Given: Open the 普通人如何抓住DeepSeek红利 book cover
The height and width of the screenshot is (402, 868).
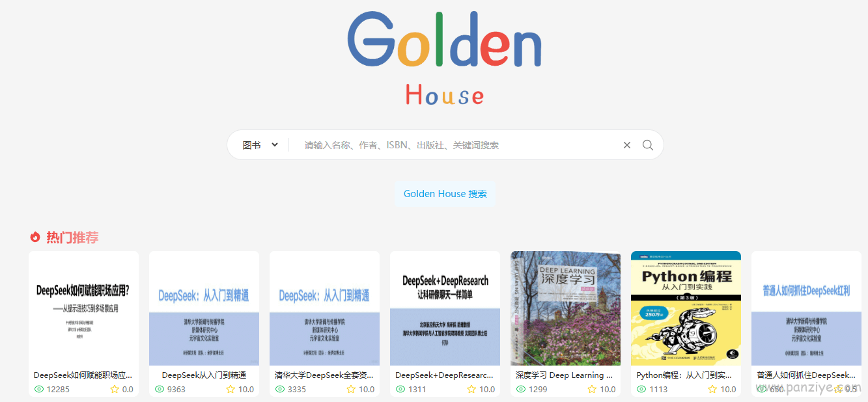Looking at the screenshot, I should point(807,308).
